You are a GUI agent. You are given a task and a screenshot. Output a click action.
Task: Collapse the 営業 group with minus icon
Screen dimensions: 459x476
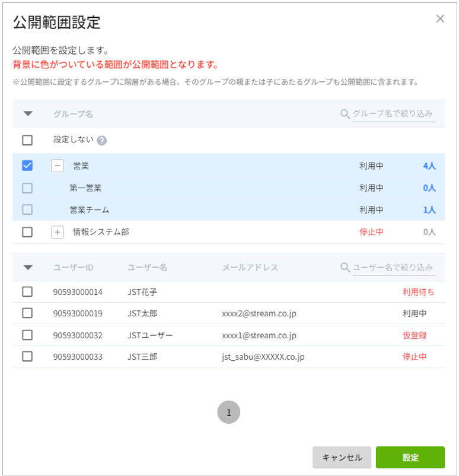(x=58, y=166)
